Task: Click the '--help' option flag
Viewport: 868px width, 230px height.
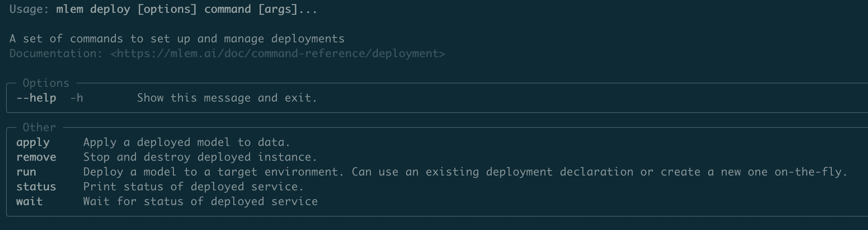Action: (x=36, y=98)
